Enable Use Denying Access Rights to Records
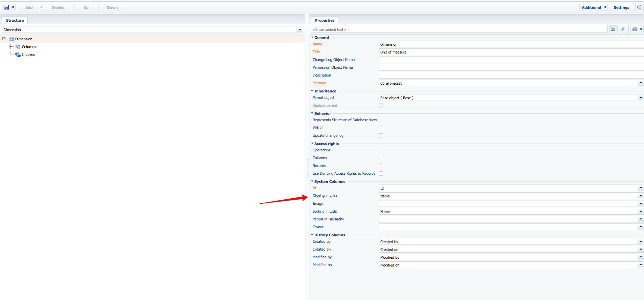The width and height of the screenshot is (644, 300). click(x=381, y=174)
